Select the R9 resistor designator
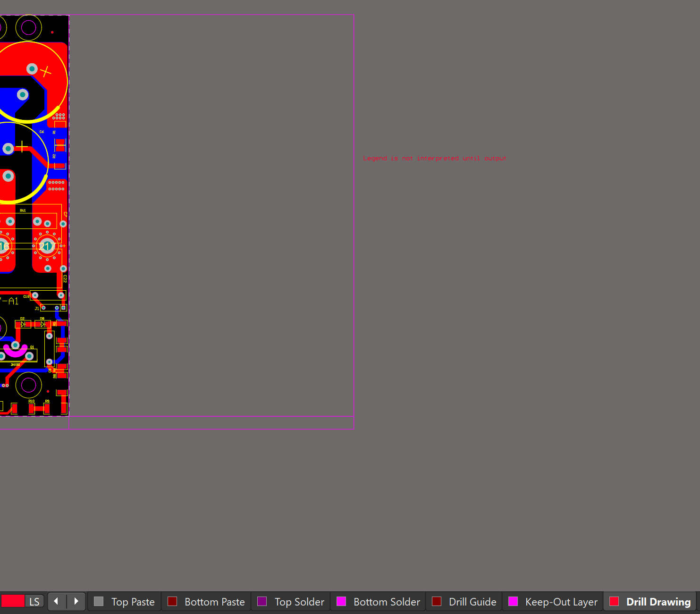Screen dimensions: 700x614 click(47, 401)
